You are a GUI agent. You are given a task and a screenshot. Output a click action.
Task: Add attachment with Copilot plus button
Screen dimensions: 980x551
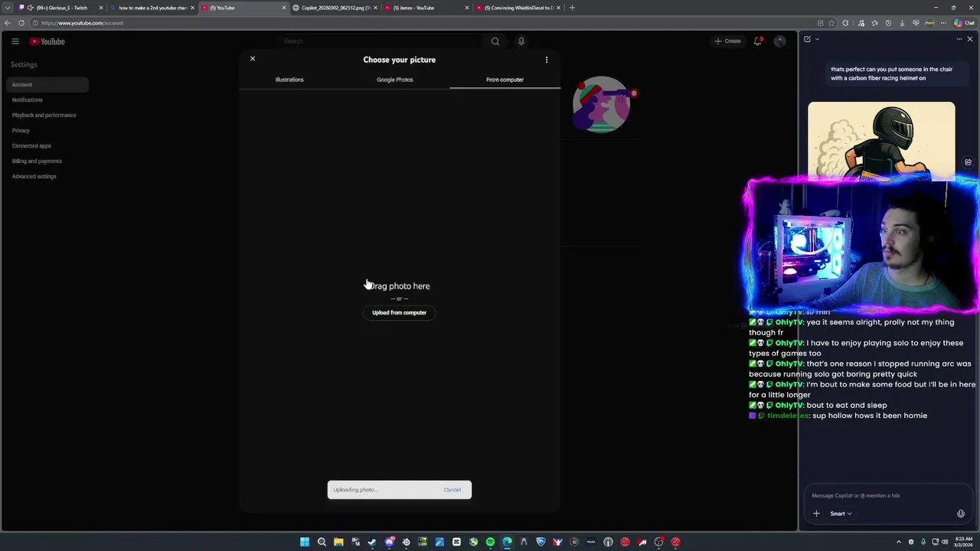816,514
